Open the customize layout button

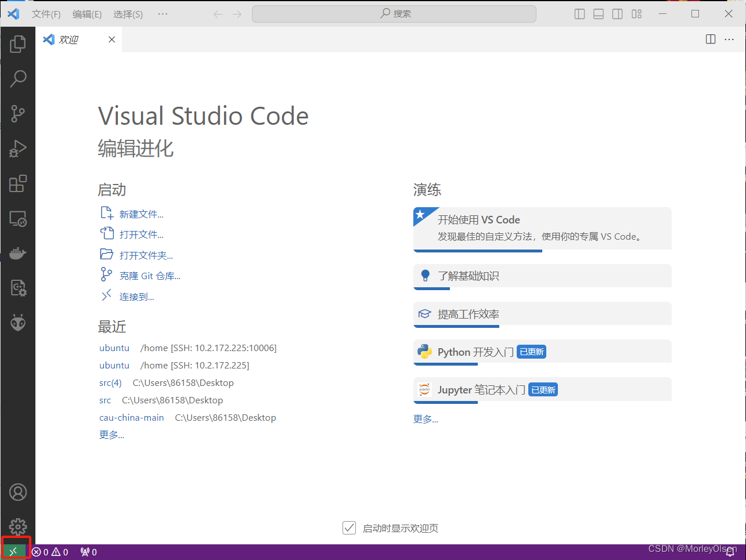[637, 14]
